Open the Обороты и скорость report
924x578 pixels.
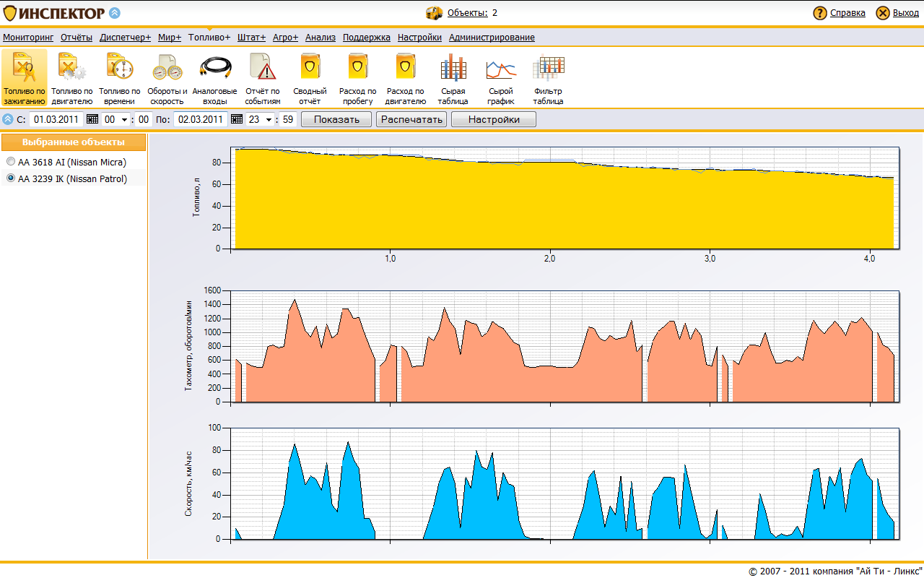click(167, 78)
